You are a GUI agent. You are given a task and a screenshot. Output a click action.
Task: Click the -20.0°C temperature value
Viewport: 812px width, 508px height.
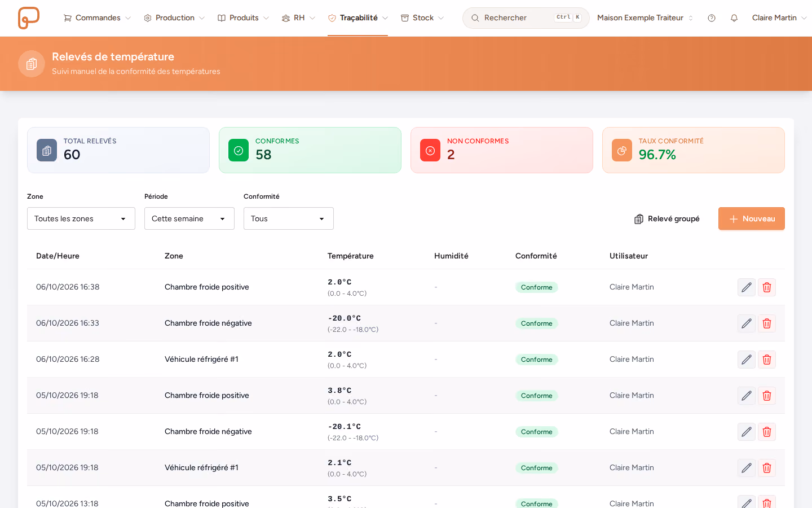344,318
